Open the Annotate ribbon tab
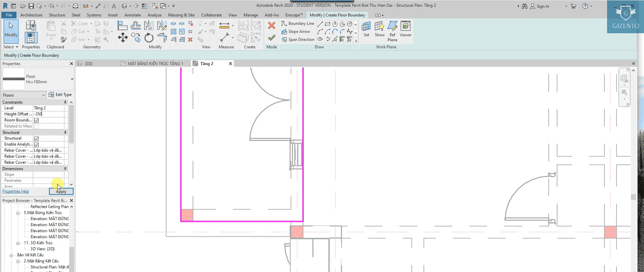Image resolution: width=644 pixels, height=272 pixels. (133, 15)
